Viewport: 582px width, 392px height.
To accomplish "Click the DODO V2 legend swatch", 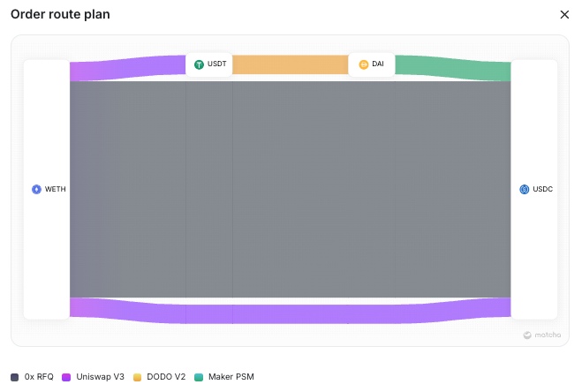I will (138, 377).
